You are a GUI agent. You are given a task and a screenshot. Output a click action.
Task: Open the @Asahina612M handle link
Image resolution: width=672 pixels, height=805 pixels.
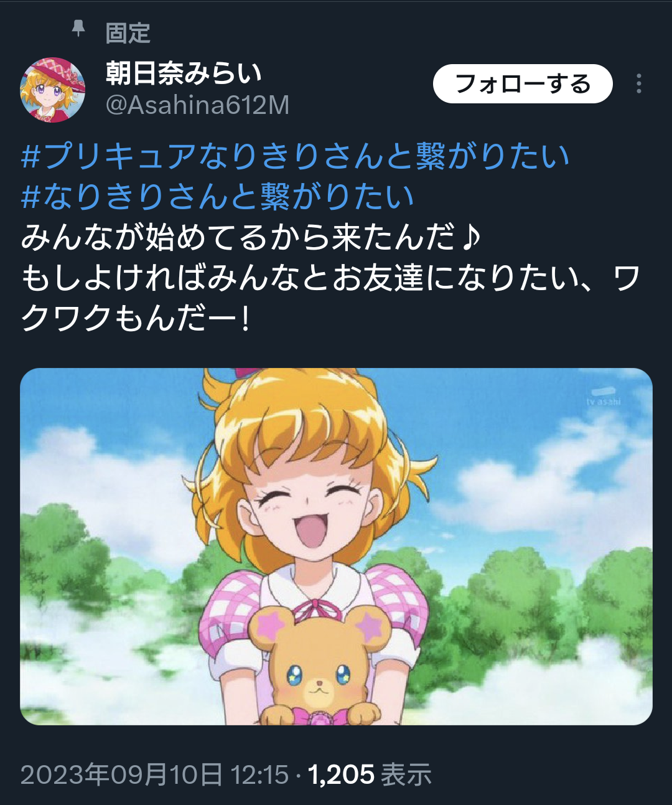(197, 105)
